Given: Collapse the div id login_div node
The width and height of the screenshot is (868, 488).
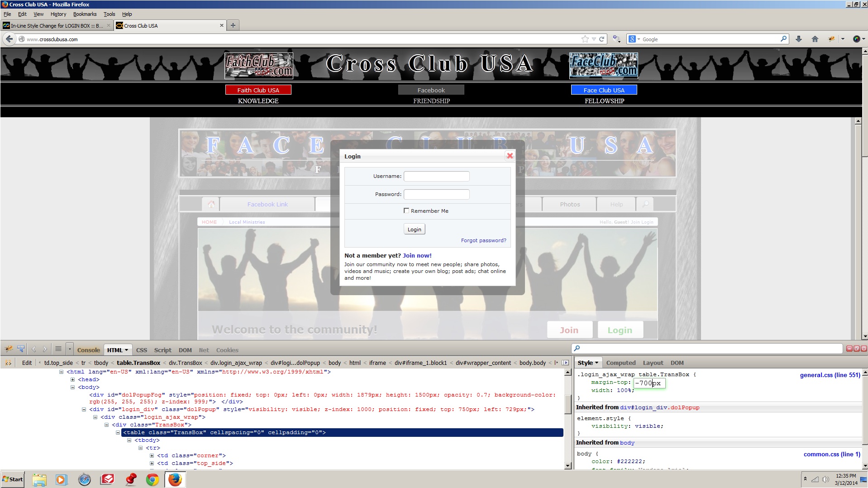Looking at the screenshot, I should (x=84, y=409).
